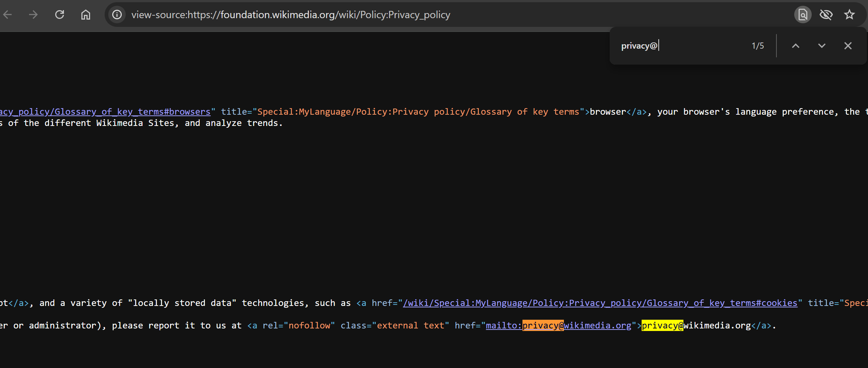Go to the previous search match
The height and width of the screenshot is (368, 868).
[x=796, y=46]
